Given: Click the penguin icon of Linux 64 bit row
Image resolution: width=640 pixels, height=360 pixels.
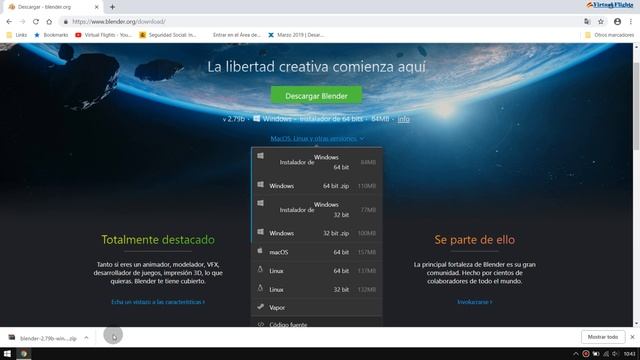Looking at the screenshot, I should (260, 269).
